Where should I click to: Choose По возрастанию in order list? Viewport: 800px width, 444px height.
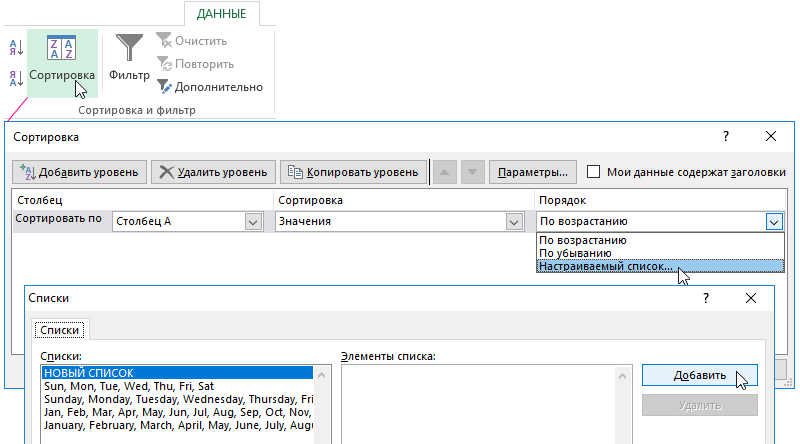tap(660, 240)
